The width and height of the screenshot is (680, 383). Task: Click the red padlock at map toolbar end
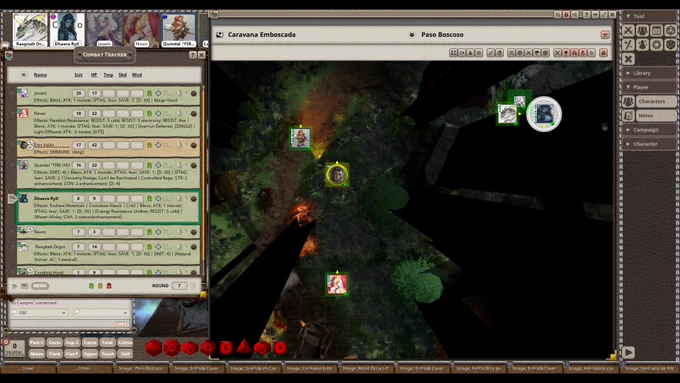click(603, 52)
